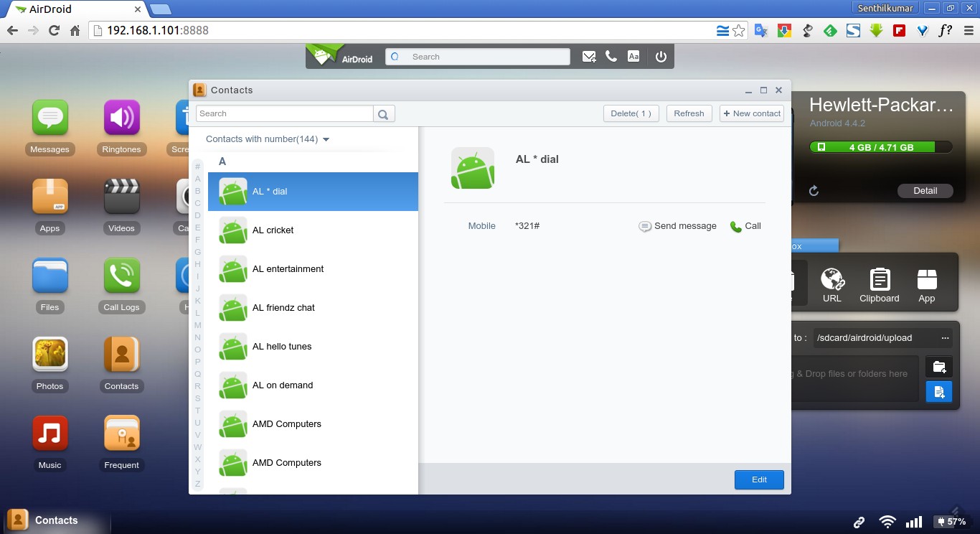
Task: Click the storage usage bar 4 GB / 4.71 GB
Action: click(880, 147)
